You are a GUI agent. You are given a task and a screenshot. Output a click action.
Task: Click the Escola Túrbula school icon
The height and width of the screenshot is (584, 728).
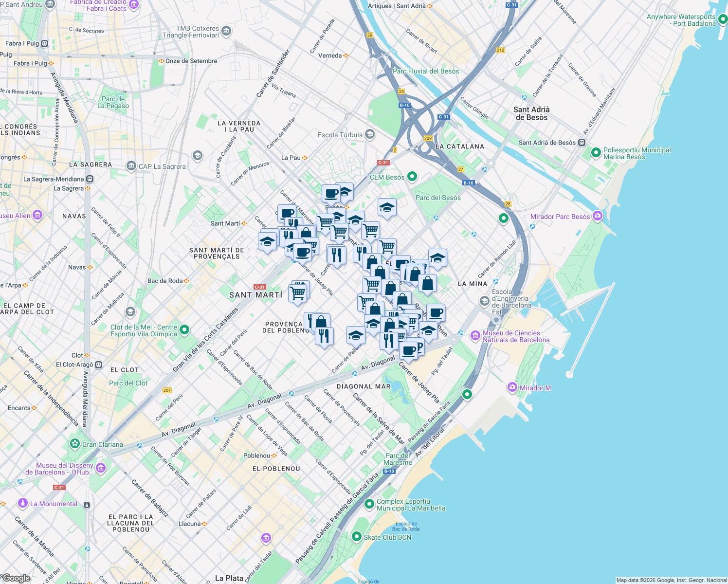[370, 134]
